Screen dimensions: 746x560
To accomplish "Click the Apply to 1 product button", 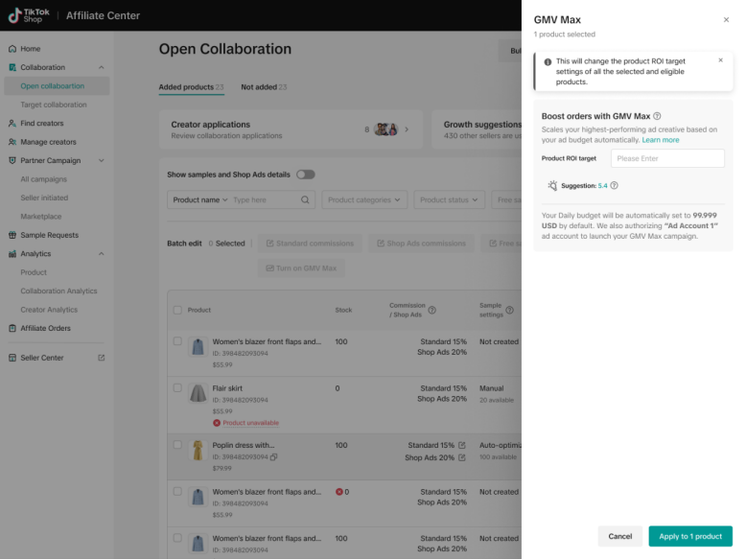I will (x=689, y=536).
